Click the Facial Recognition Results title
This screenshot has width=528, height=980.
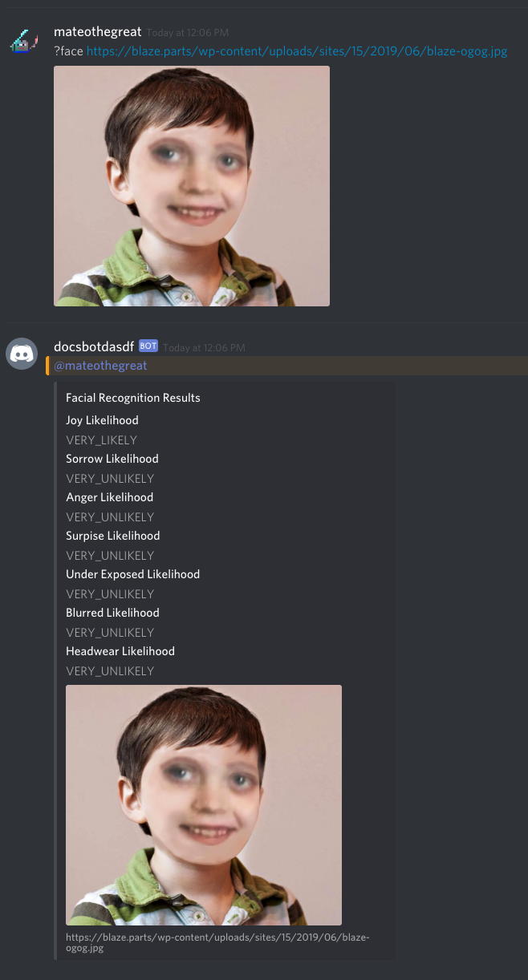pyautogui.click(x=133, y=398)
